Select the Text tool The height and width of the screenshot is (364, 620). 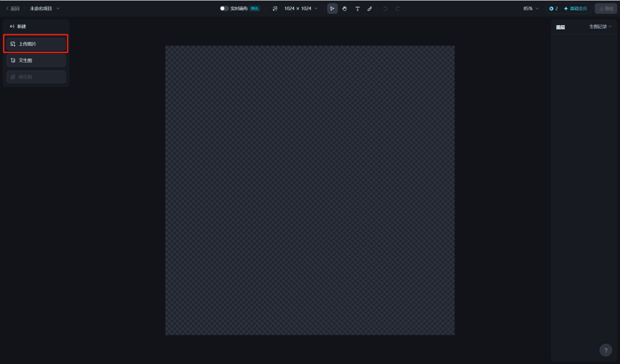(357, 9)
